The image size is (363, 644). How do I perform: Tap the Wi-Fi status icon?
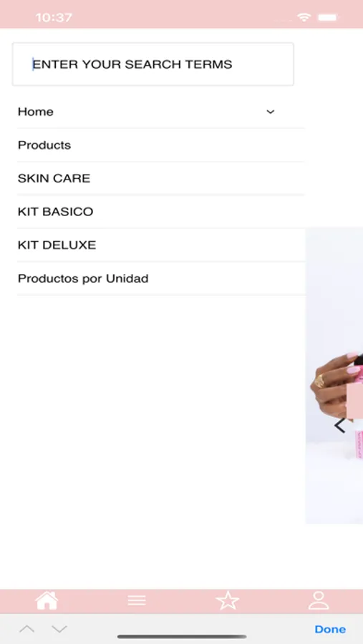coord(304,17)
